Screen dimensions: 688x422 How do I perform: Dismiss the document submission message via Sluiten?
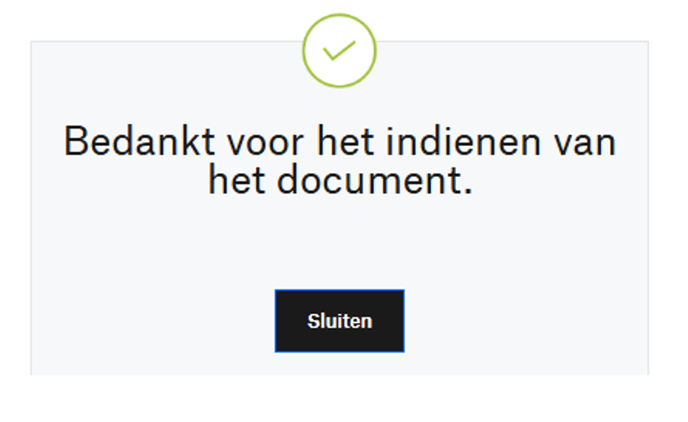pyautogui.click(x=339, y=321)
